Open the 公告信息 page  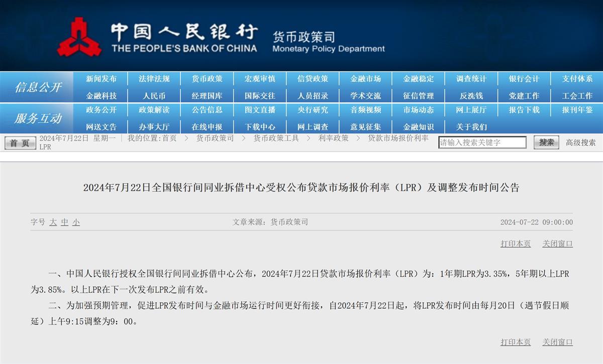pyautogui.click(x=208, y=110)
